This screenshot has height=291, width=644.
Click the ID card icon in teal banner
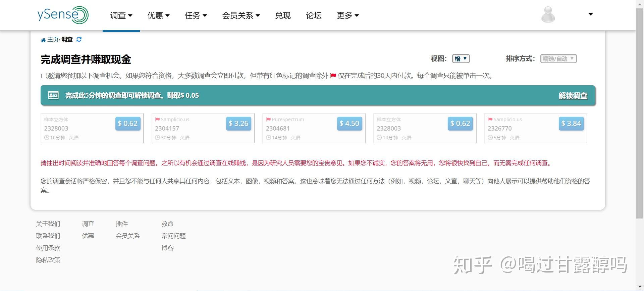(x=53, y=95)
